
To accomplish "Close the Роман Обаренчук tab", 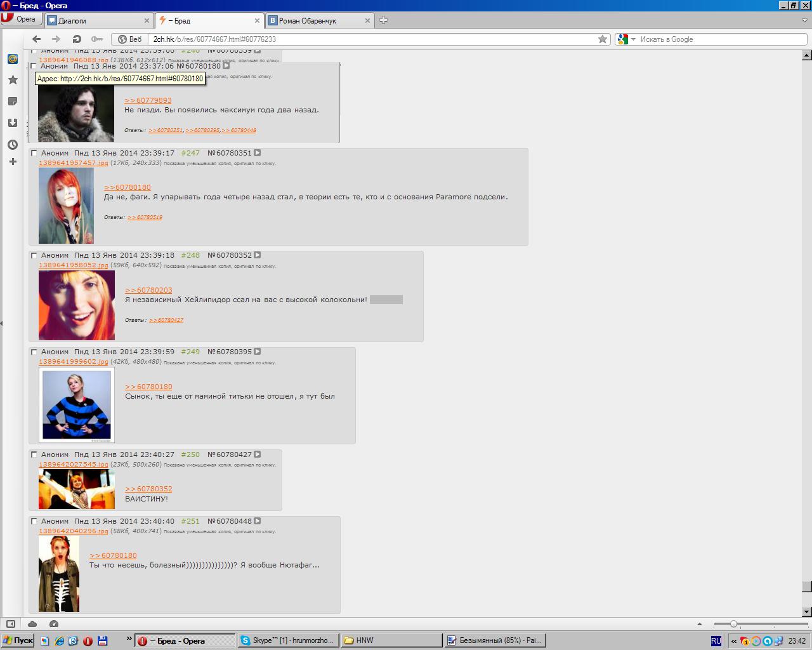I will click(x=368, y=20).
